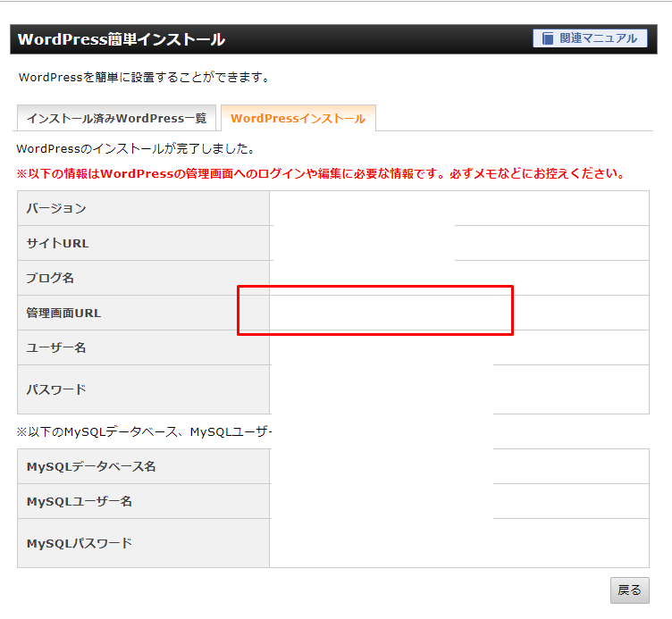Image resolution: width=672 pixels, height=619 pixels.
Task: Click the 戻る button
Action: 630,590
